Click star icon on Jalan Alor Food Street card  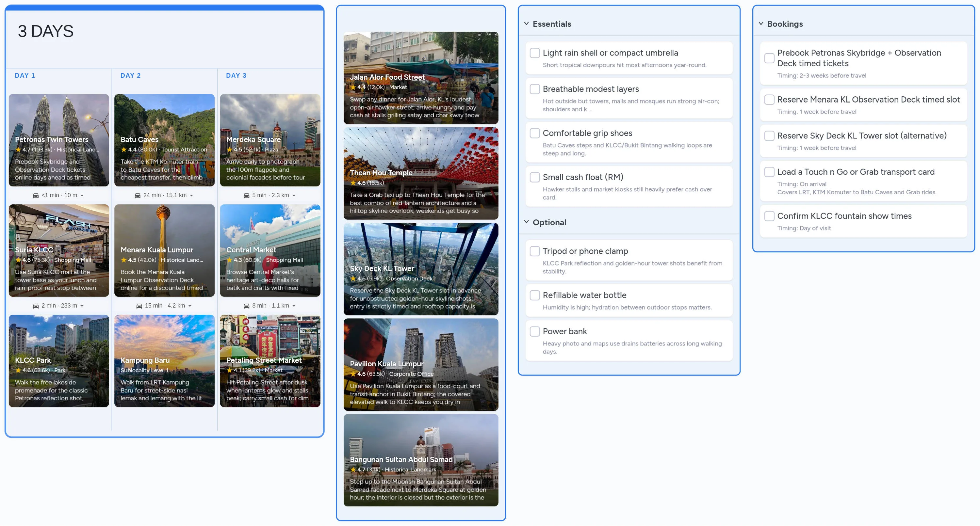click(x=353, y=87)
